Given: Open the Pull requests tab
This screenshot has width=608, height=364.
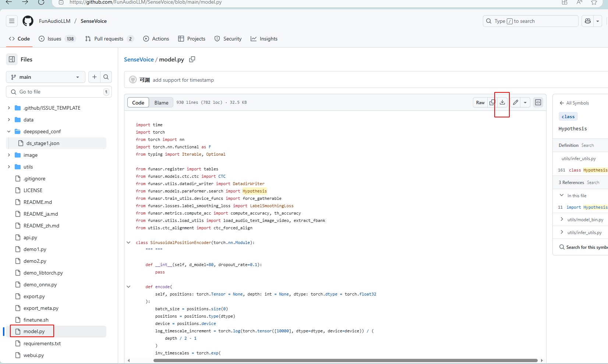Looking at the screenshot, I should [109, 39].
